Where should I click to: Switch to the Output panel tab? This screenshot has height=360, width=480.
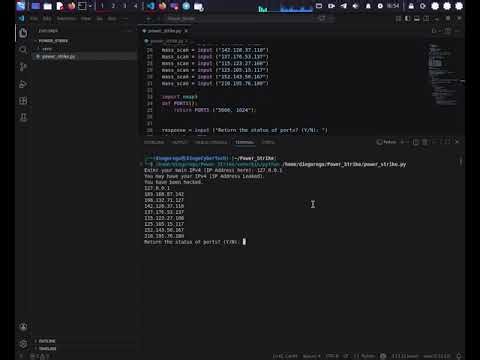coord(179,142)
